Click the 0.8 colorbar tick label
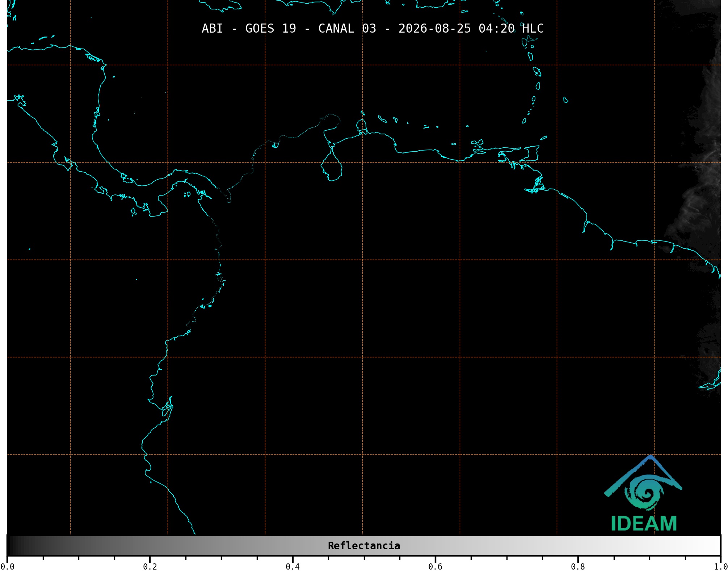This screenshot has height=571, width=728. tap(578, 567)
